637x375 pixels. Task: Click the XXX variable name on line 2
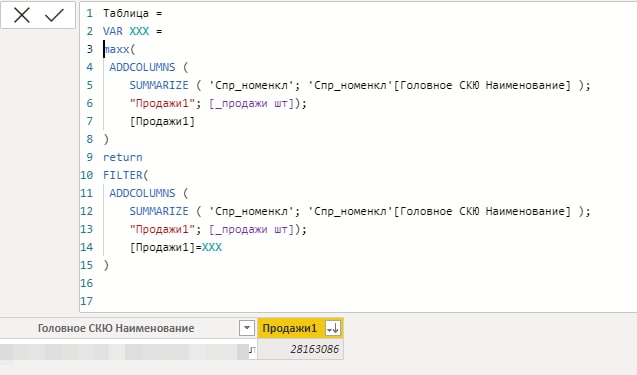coord(139,31)
